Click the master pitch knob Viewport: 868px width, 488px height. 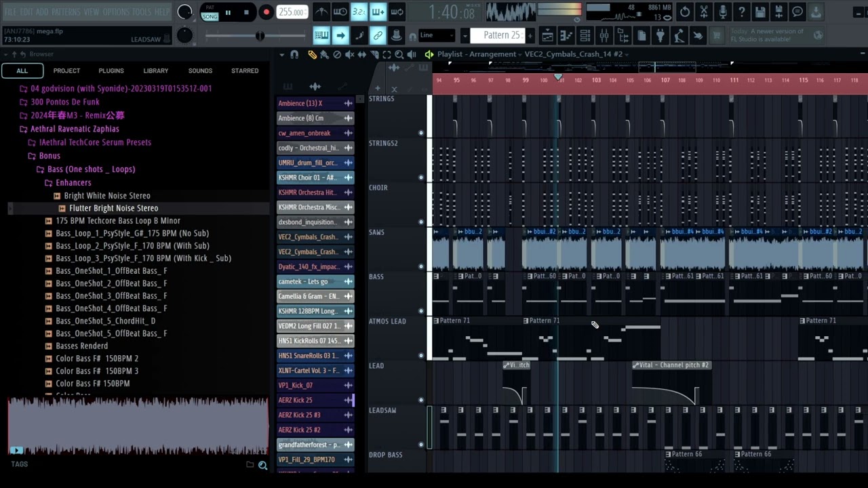click(184, 35)
